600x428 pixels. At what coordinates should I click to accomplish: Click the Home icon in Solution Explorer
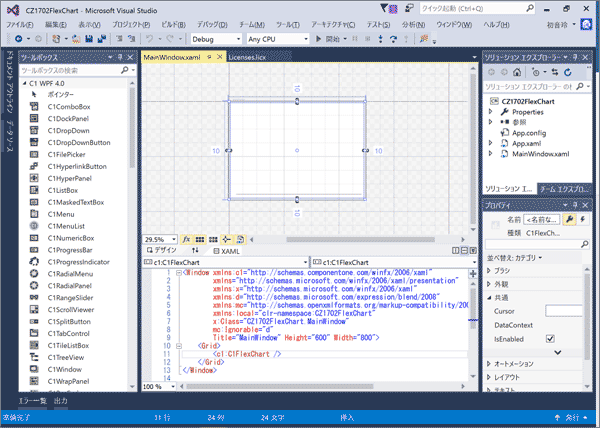pos(517,72)
